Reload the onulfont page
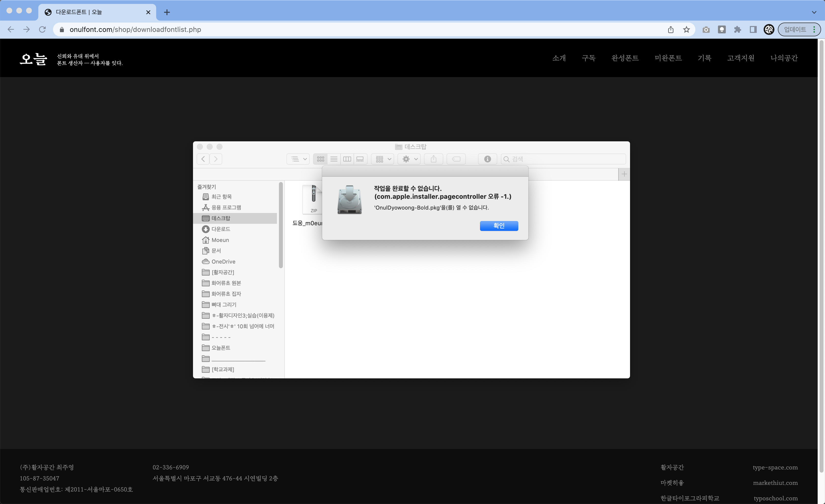This screenshot has width=825, height=504. pos(42,29)
